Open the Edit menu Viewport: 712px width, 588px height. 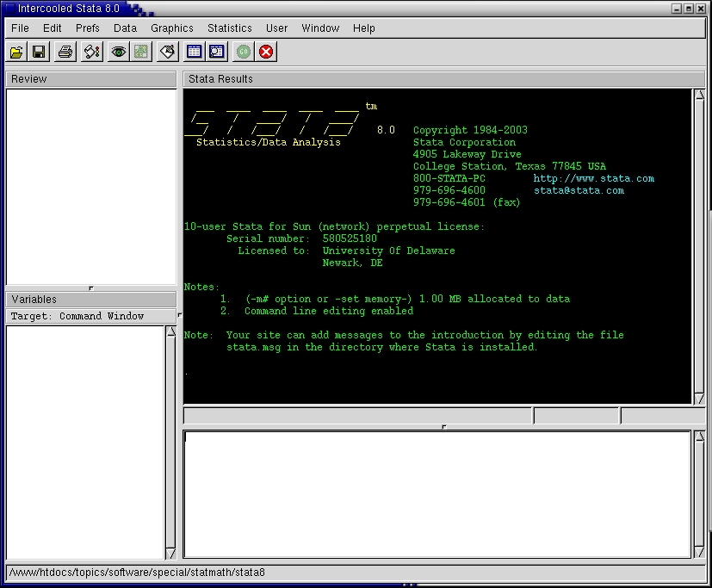click(53, 28)
